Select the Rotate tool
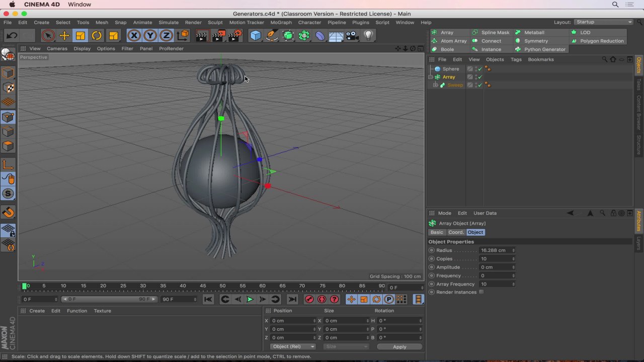The image size is (644, 362). pos(97,36)
